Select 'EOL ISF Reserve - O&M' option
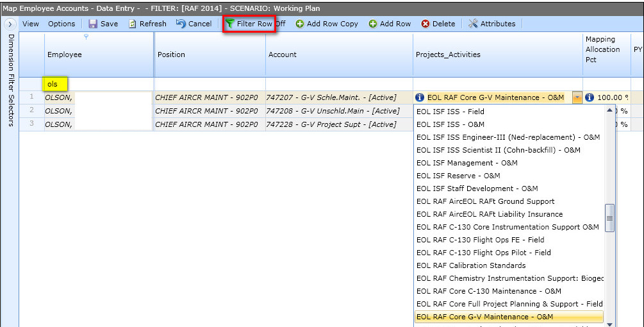Image resolution: width=644 pixels, height=327 pixels. 509,176
